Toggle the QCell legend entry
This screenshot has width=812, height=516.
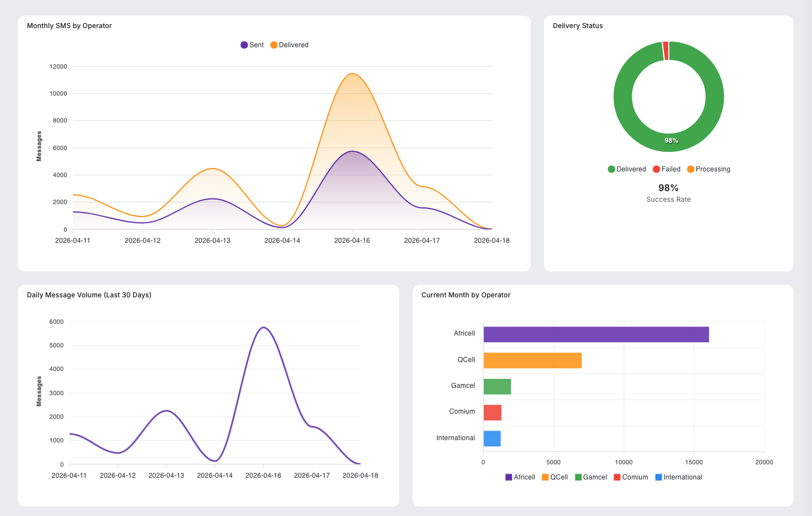(x=555, y=477)
